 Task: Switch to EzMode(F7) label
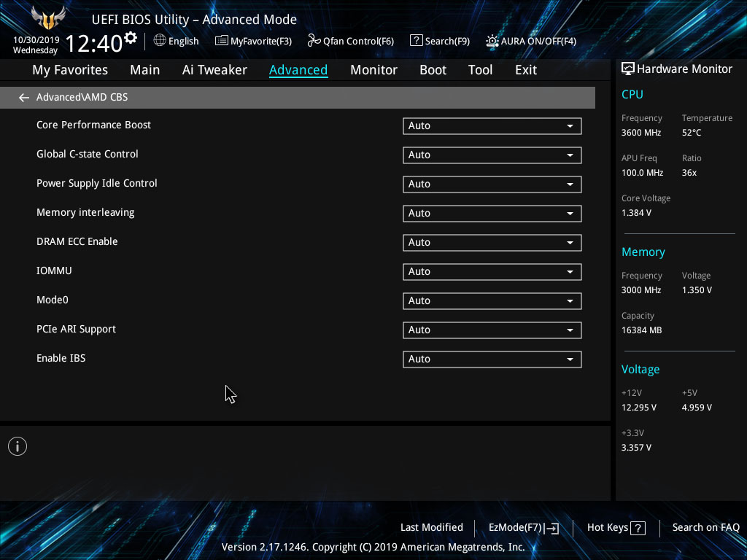pyautogui.click(x=515, y=528)
